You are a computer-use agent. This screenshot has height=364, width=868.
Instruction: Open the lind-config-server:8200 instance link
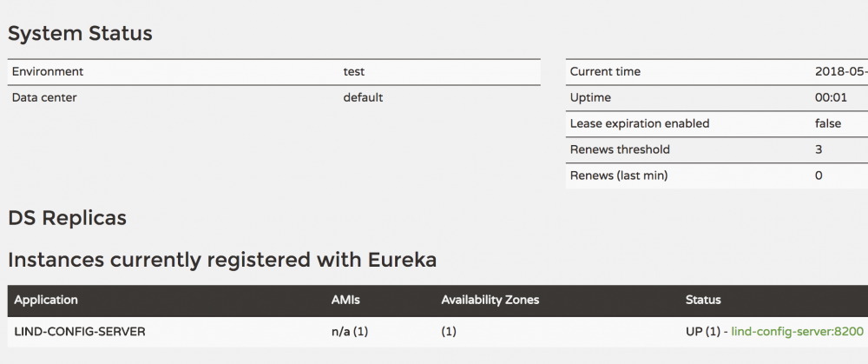click(x=798, y=331)
